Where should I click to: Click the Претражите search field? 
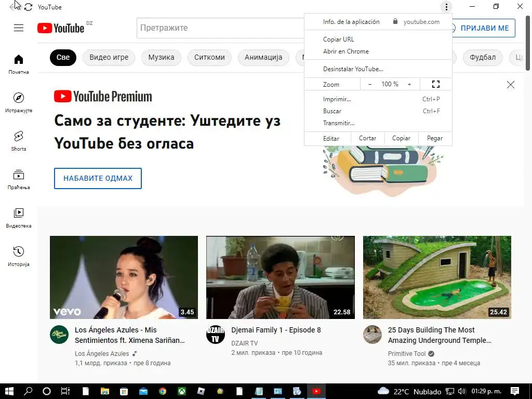220,28
